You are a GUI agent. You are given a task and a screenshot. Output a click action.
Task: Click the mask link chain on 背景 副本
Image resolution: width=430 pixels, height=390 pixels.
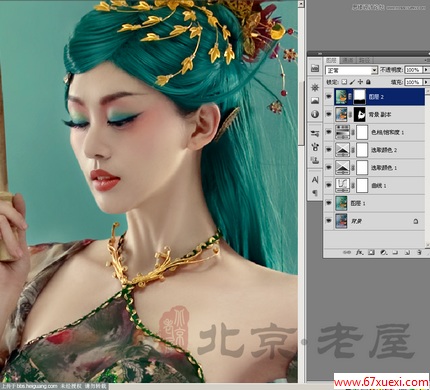351,115
